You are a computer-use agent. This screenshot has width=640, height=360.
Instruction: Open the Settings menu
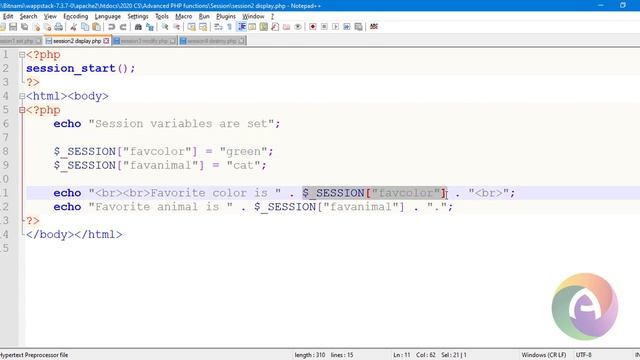click(138, 16)
